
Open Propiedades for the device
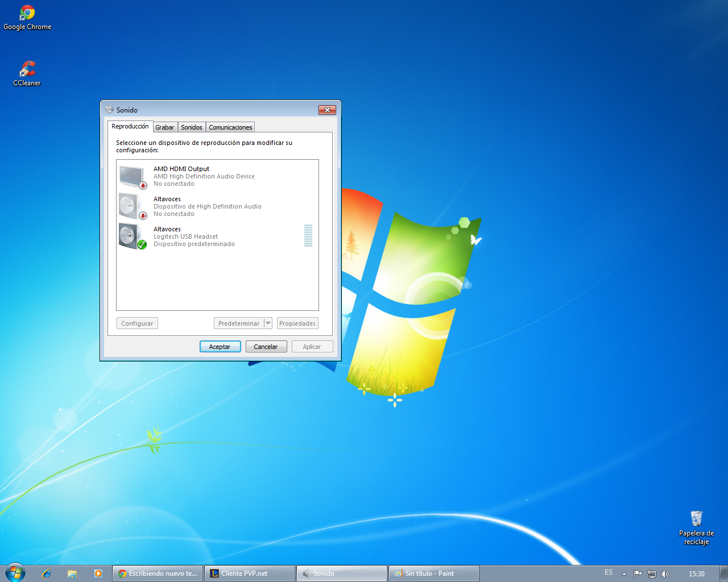click(x=297, y=323)
